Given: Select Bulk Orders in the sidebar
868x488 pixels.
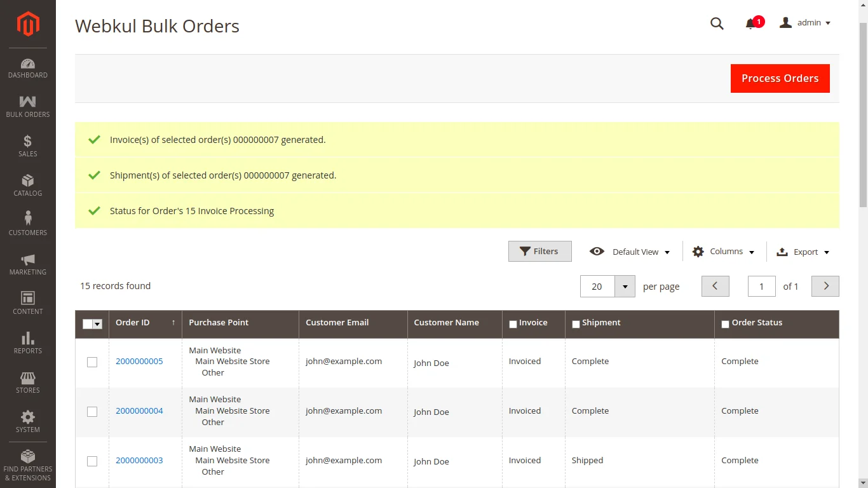Looking at the screenshot, I should 27,105.
